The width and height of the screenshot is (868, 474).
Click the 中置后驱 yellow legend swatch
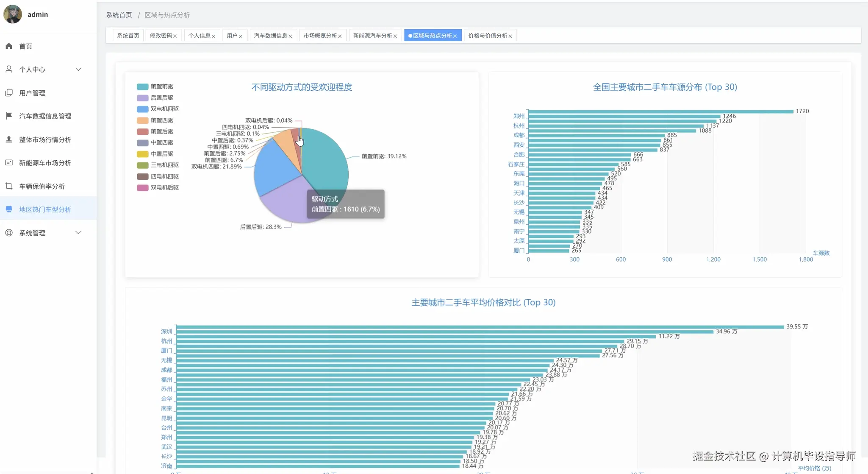click(x=143, y=154)
